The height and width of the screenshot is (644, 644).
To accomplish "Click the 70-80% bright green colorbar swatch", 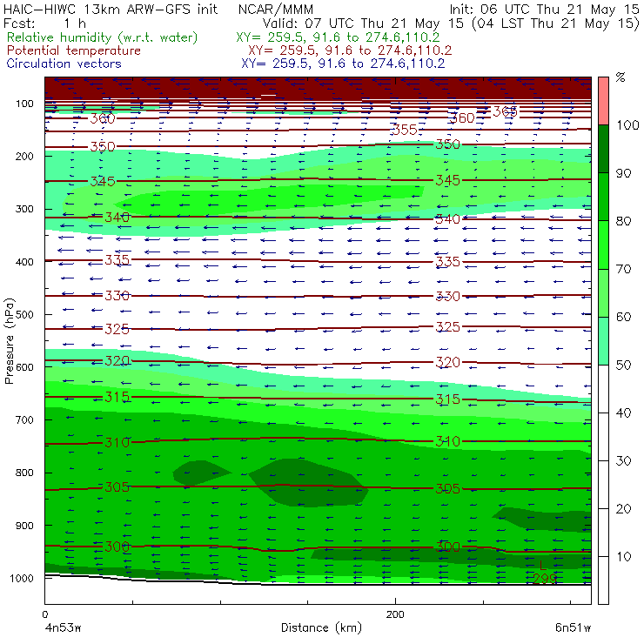I will [603, 245].
